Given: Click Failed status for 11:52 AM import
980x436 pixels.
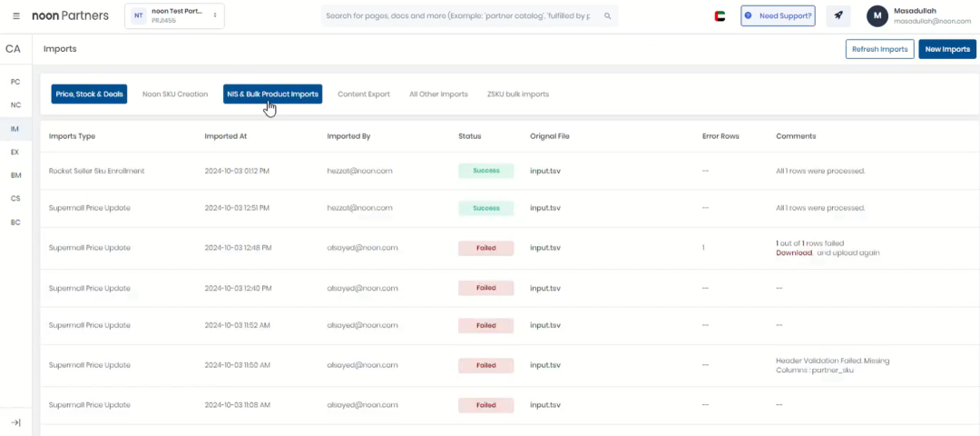Looking at the screenshot, I should pos(485,325).
